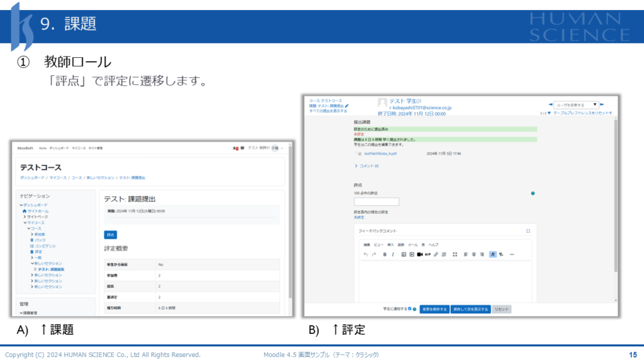The width and height of the screenshot is (644, 362).
Task: Click the help icon beside 学生に通知する
Action: pyautogui.click(x=415, y=309)
